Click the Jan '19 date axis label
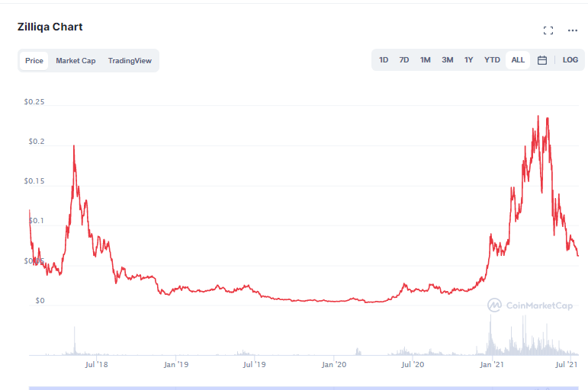This screenshot has height=390, width=588. [x=176, y=365]
